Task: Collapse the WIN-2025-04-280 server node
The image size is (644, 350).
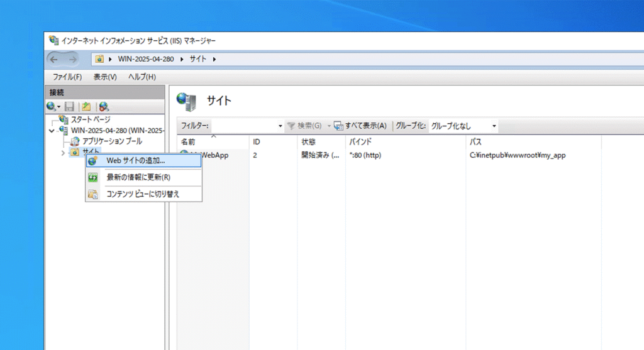Action: tap(52, 131)
